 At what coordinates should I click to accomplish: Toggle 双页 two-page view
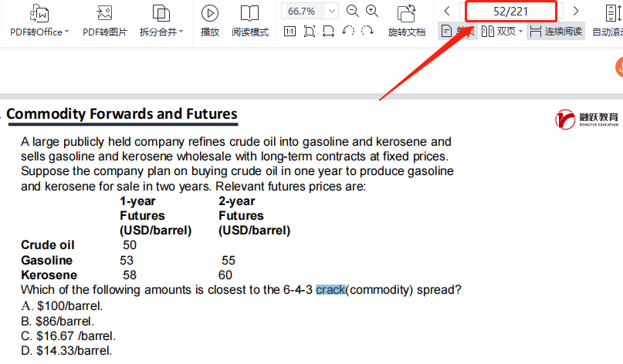(498, 32)
